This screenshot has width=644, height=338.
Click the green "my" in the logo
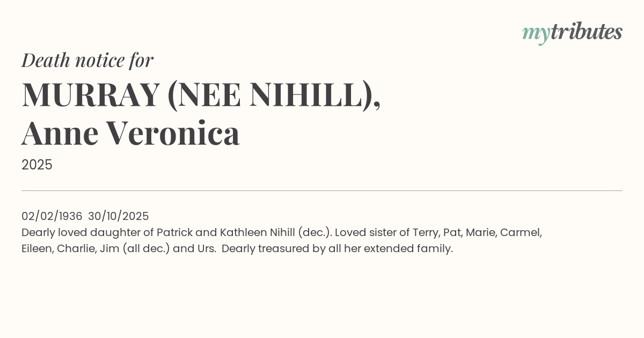point(535,34)
